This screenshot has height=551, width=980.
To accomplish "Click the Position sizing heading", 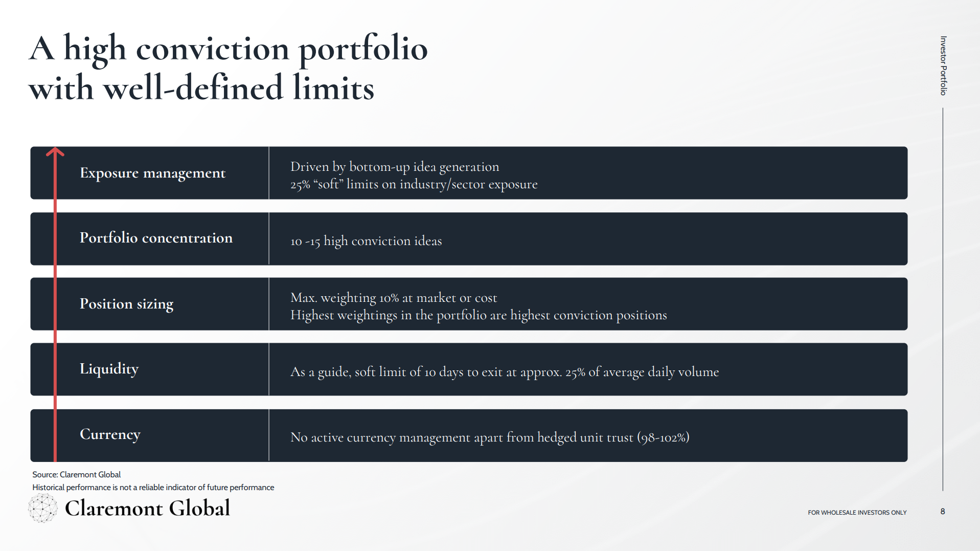I will [x=126, y=304].
